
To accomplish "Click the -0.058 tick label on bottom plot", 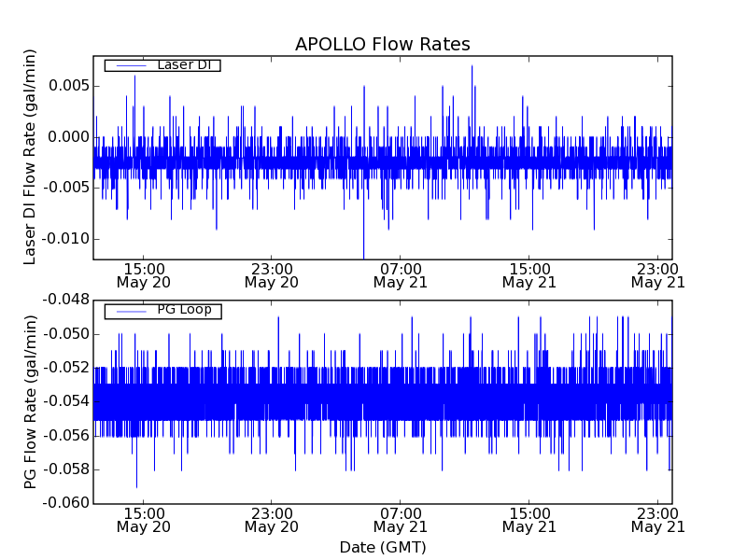I will coord(63,469).
